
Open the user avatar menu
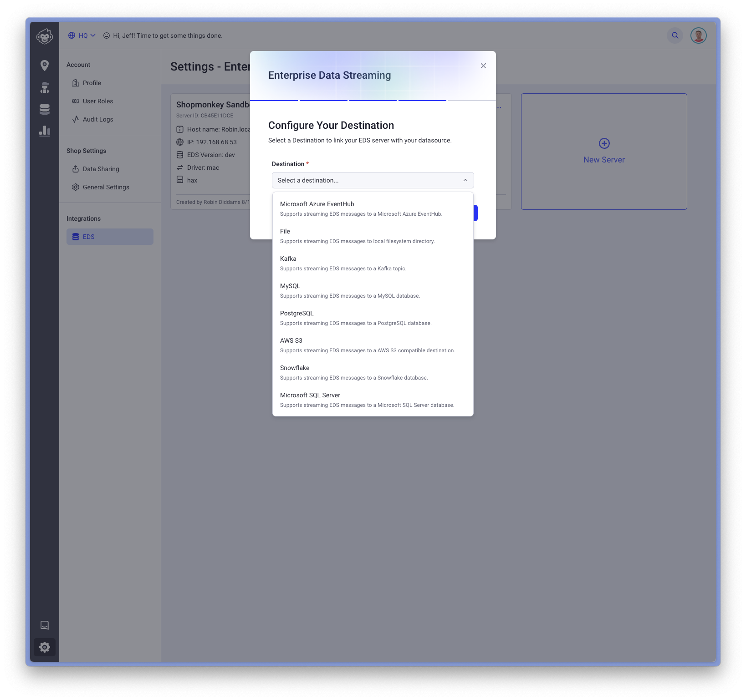coord(698,36)
